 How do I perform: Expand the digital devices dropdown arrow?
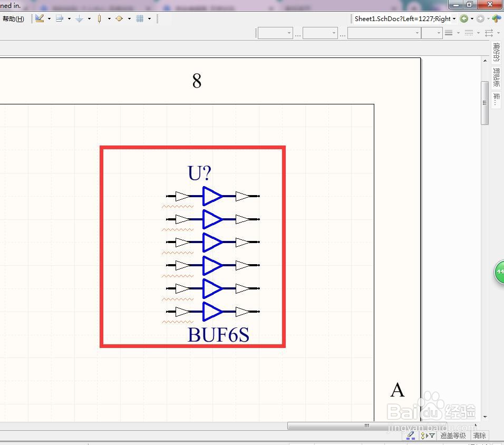tap(109, 18)
